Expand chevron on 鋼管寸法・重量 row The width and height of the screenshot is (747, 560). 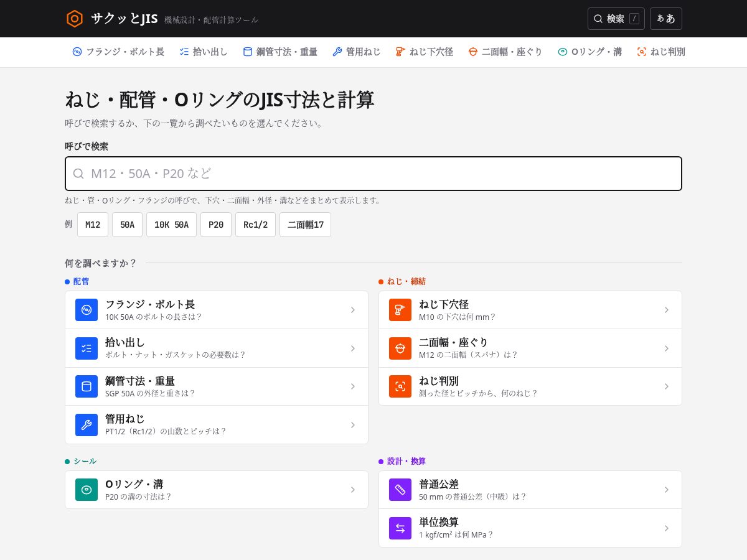pos(353,386)
